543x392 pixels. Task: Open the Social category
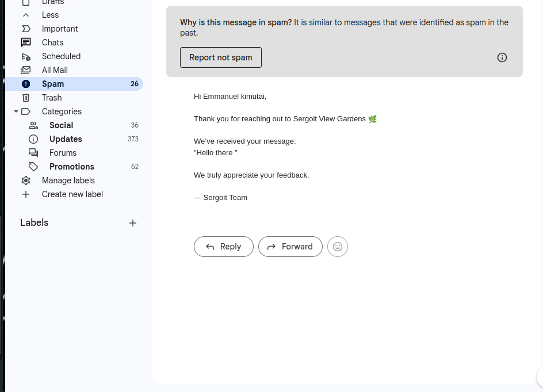click(61, 125)
